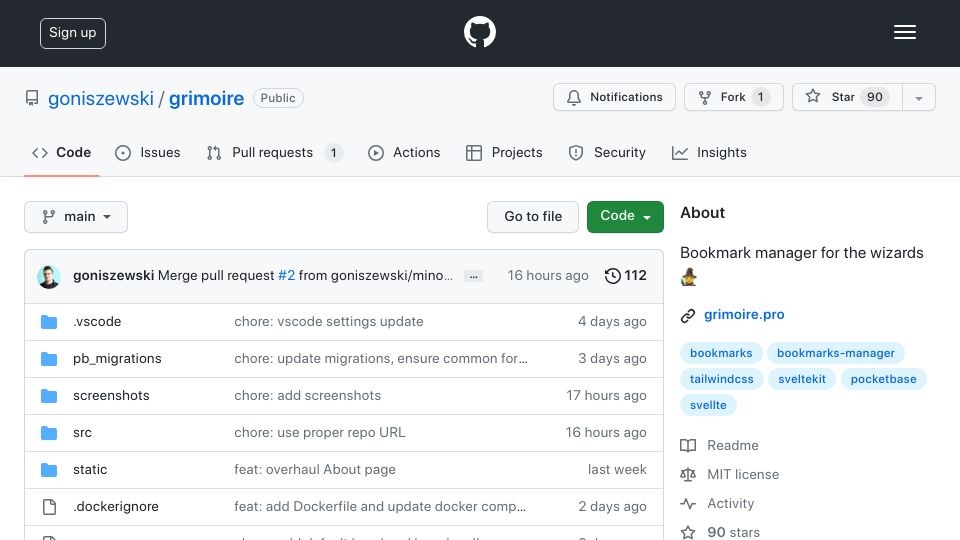Viewport: 960px width, 540px height.
Task: Open the .vscode folder
Action: pos(97,321)
